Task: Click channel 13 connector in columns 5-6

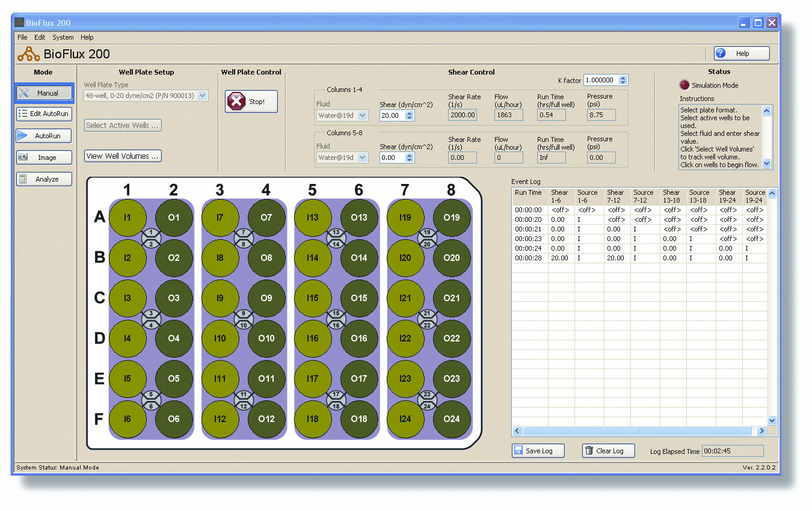Action: (x=336, y=233)
